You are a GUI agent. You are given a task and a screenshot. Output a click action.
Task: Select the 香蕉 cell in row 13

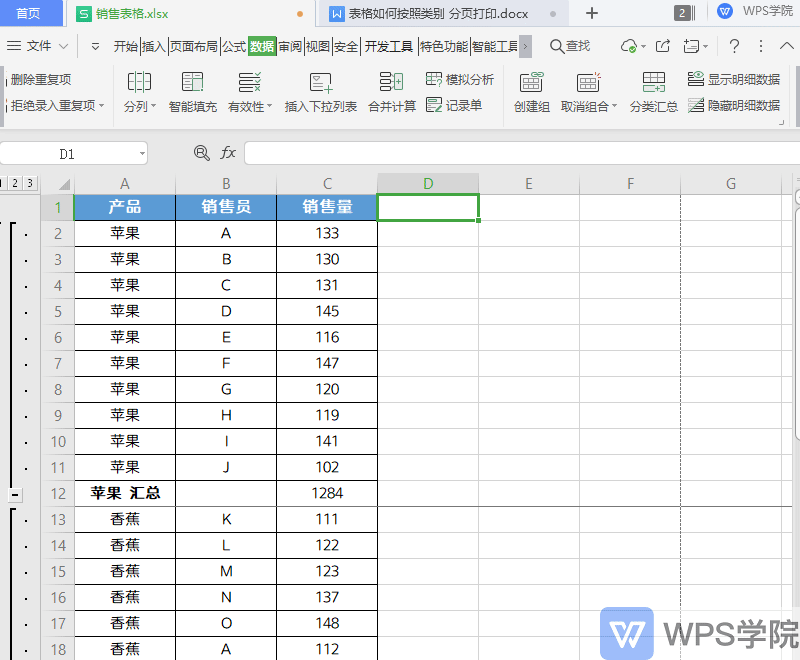pos(125,519)
